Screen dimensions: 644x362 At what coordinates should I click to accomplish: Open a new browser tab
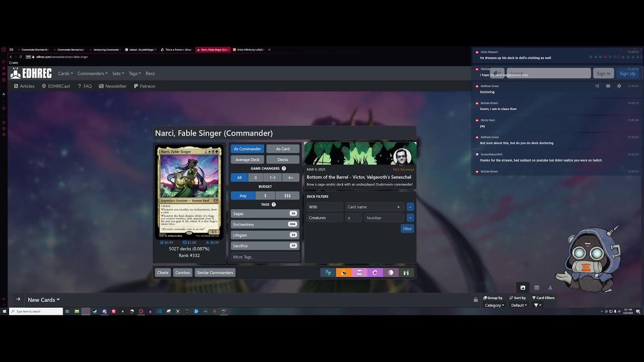point(269,50)
